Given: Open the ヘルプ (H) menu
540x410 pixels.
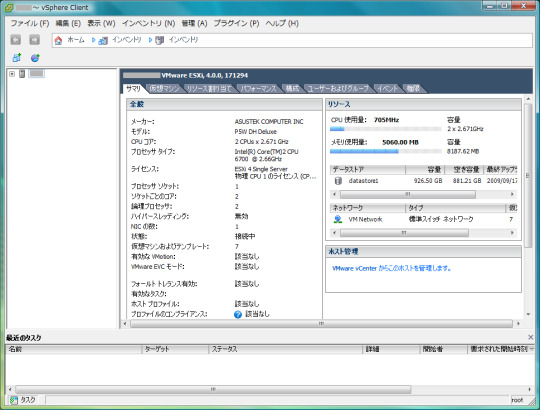Looking at the screenshot, I should pyautogui.click(x=282, y=23).
